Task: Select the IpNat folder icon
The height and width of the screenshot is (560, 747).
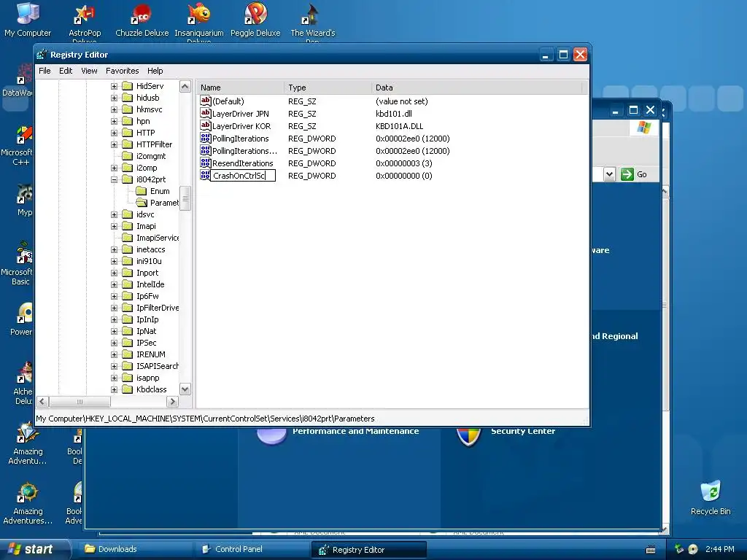Action: 127,331
